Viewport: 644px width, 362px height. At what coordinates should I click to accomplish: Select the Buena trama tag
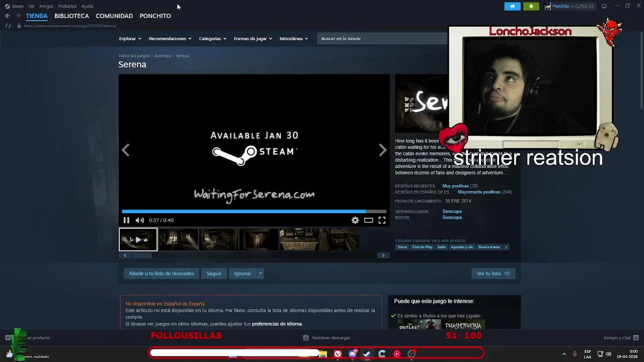489,247
